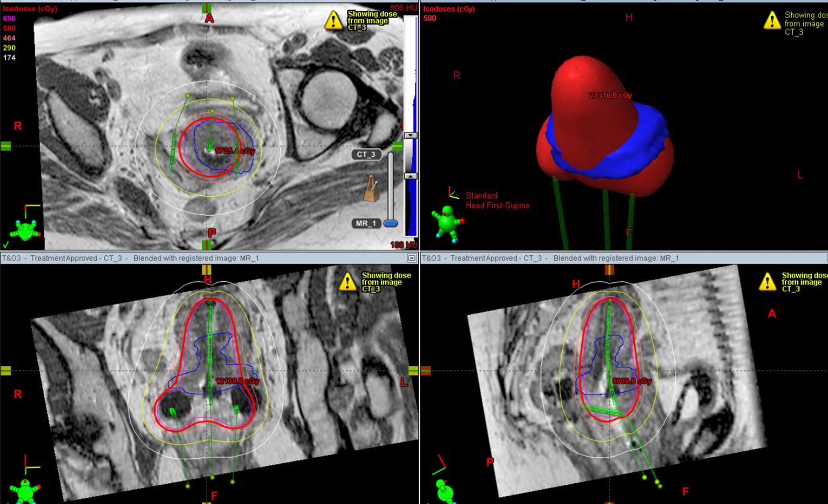Toggle 290 cGy isodose level
Image resolution: width=828 pixels, height=504 pixels.
click(9, 48)
